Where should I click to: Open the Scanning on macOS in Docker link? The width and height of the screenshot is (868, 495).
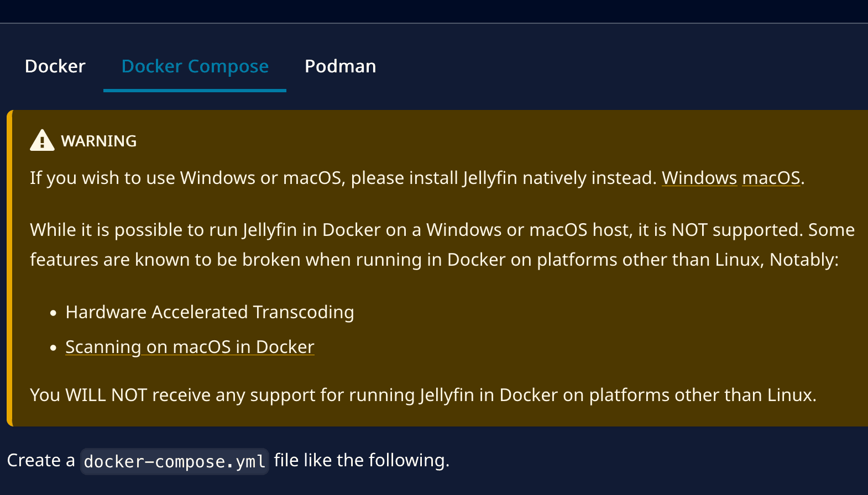[190, 346]
